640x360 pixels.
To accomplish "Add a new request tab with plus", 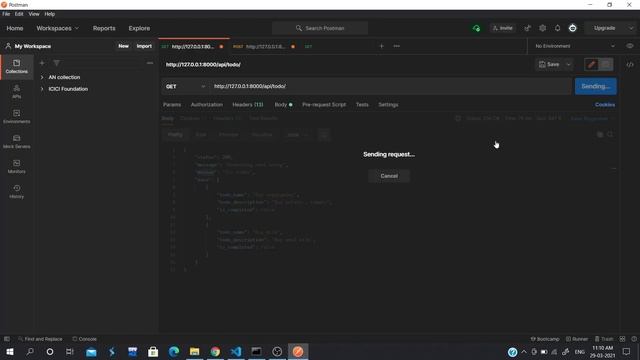I will [382, 46].
